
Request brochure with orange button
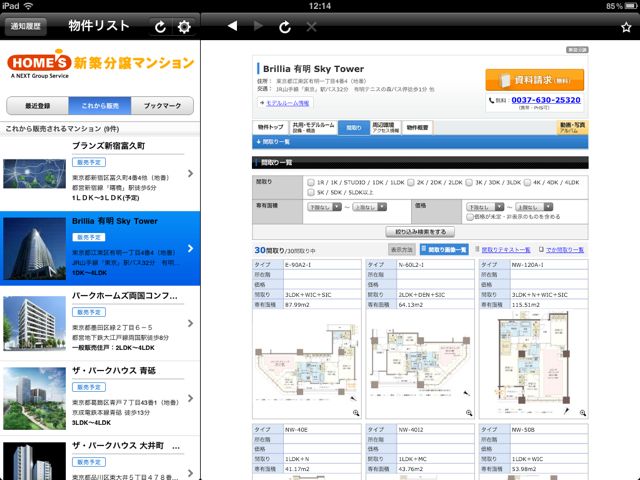click(534, 80)
